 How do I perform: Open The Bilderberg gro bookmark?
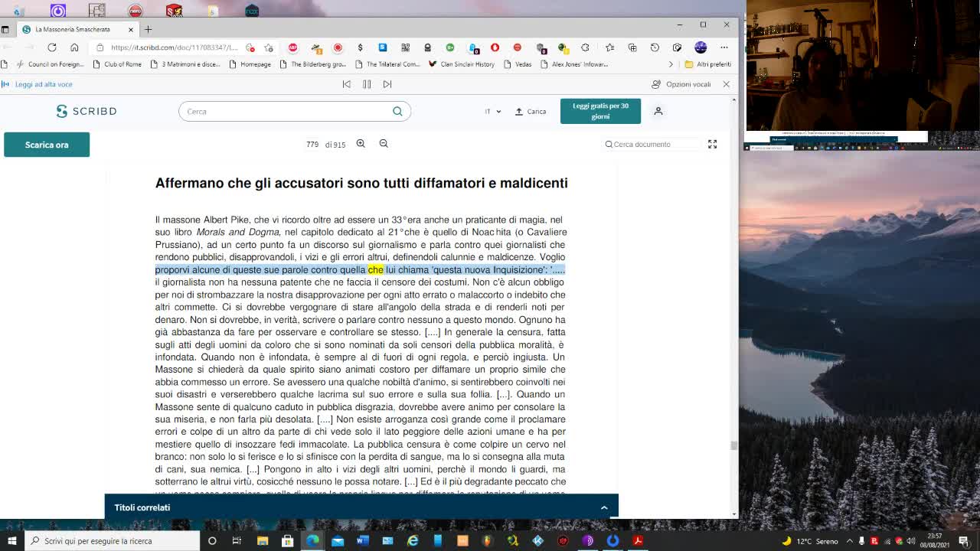pyautogui.click(x=312, y=64)
